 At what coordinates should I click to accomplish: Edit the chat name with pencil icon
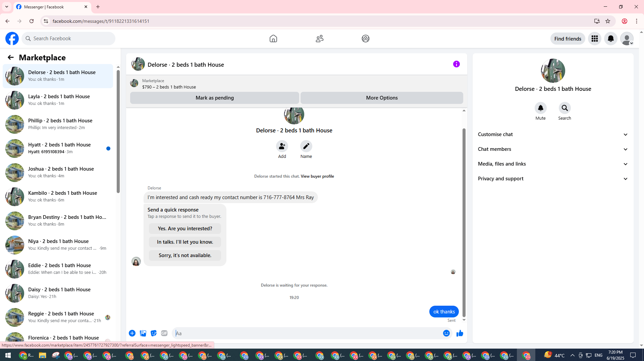(306, 146)
